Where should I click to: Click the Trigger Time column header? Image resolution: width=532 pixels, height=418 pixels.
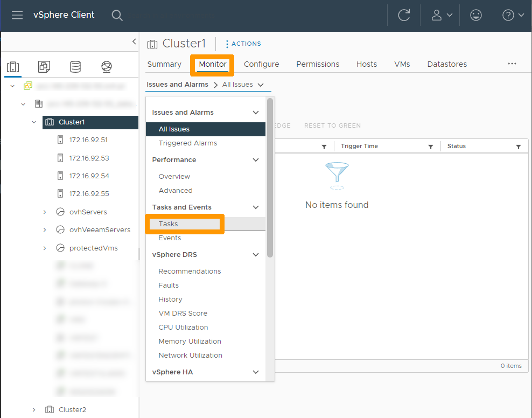point(359,146)
